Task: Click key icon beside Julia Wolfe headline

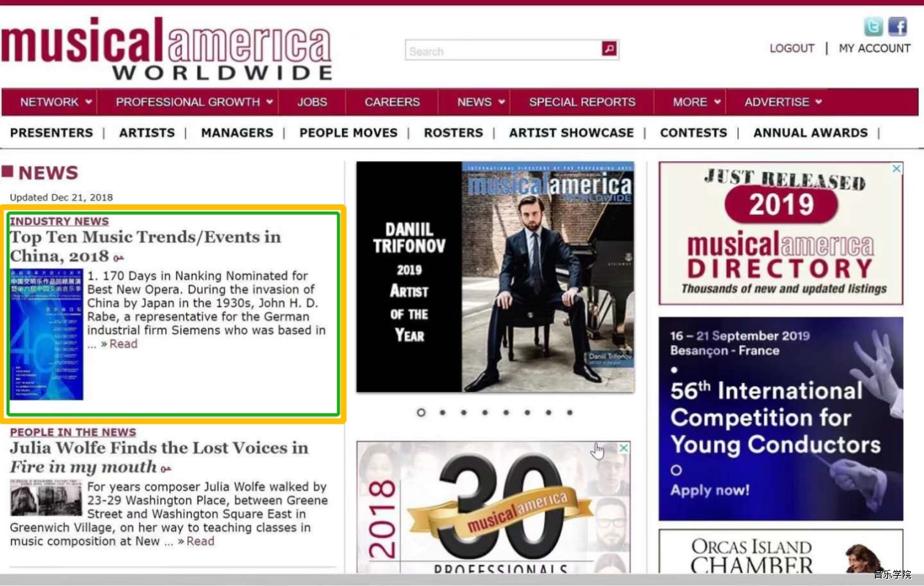Action: 166,469
